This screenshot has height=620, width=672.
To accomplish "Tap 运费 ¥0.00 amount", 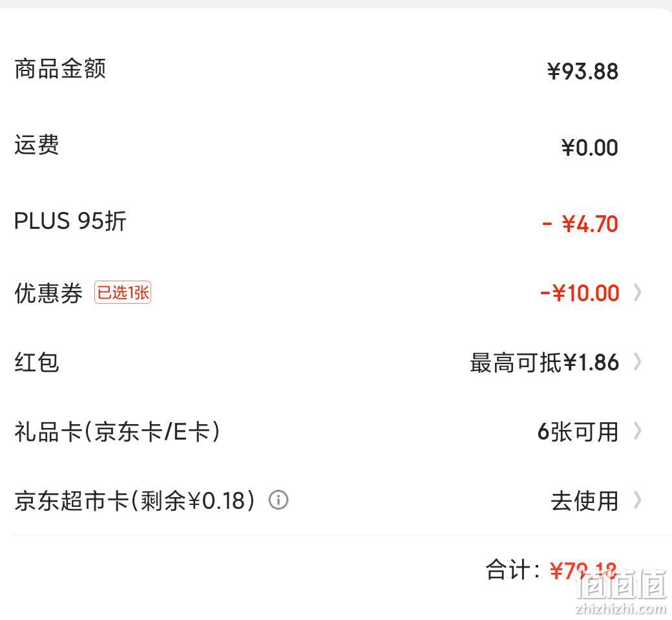I will [x=590, y=147].
